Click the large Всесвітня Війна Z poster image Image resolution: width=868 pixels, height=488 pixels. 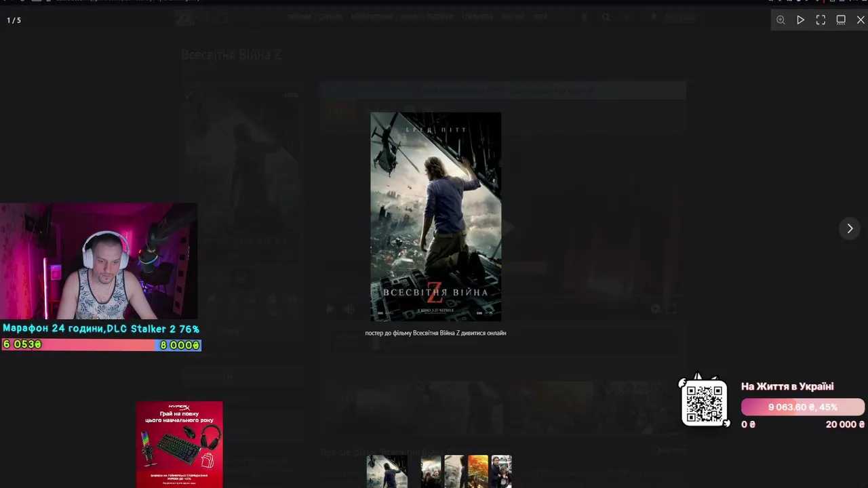(435, 217)
